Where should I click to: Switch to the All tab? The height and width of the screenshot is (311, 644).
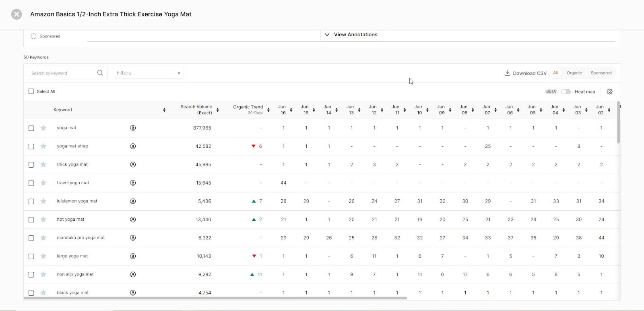[555, 73]
